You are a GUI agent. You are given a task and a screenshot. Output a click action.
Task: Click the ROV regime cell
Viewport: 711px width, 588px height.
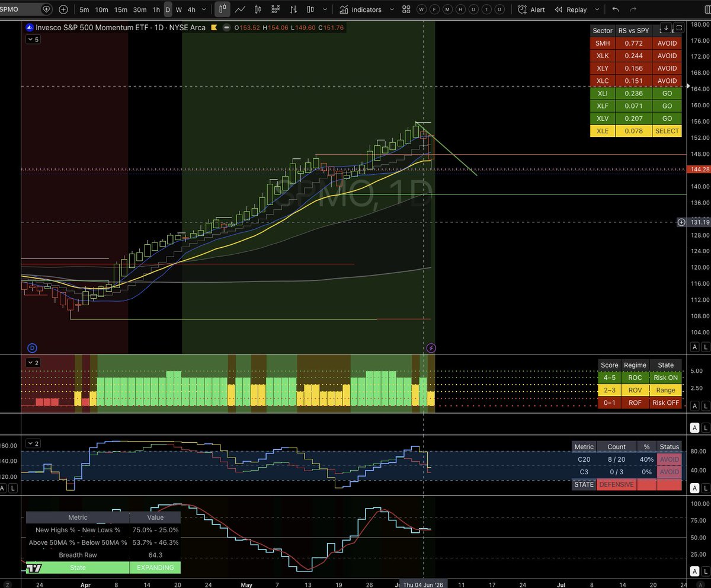pos(635,390)
